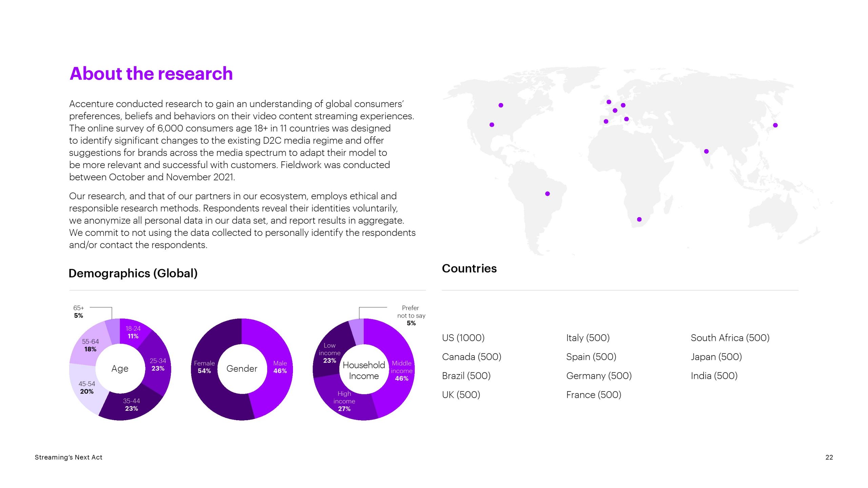Click the page number 22
This screenshot has height=488, width=868.
click(x=829, y=457)
